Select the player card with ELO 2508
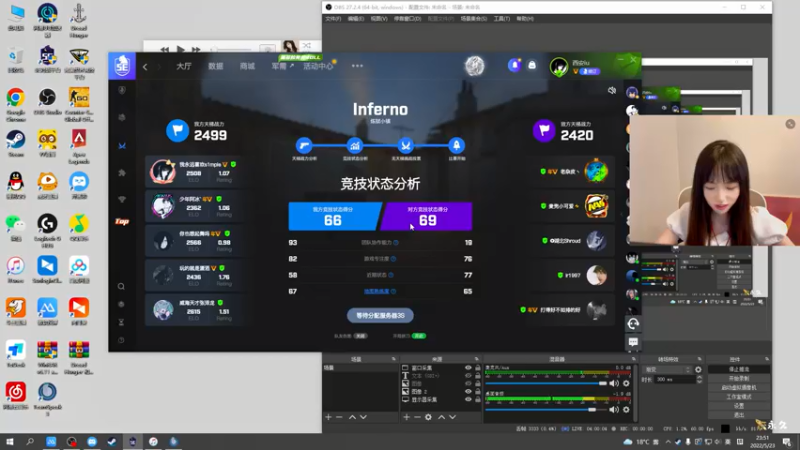 (193, 171)
